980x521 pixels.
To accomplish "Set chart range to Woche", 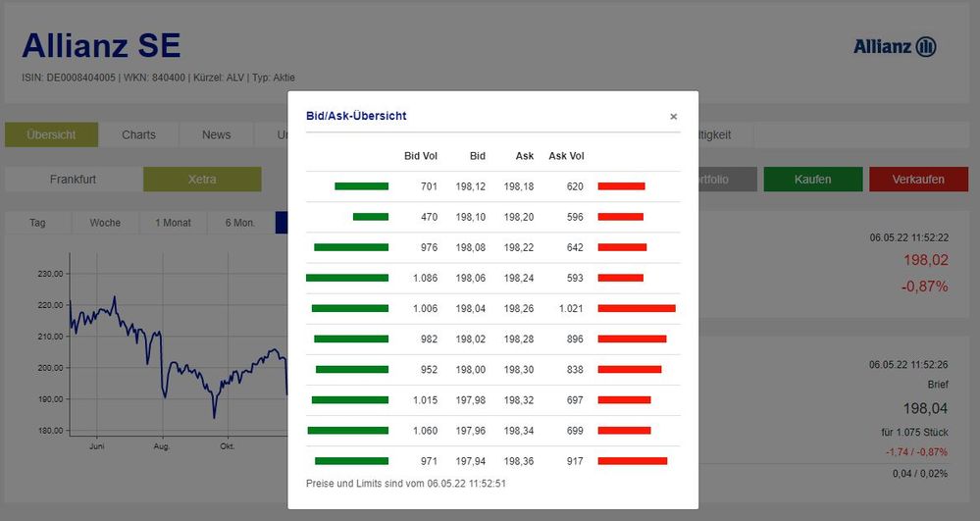I will point(105,223).
